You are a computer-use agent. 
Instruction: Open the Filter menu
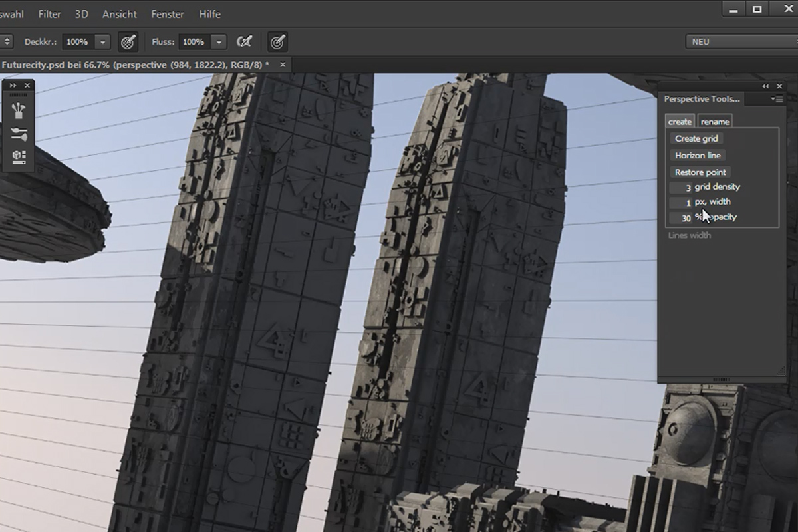pos(50,14)
